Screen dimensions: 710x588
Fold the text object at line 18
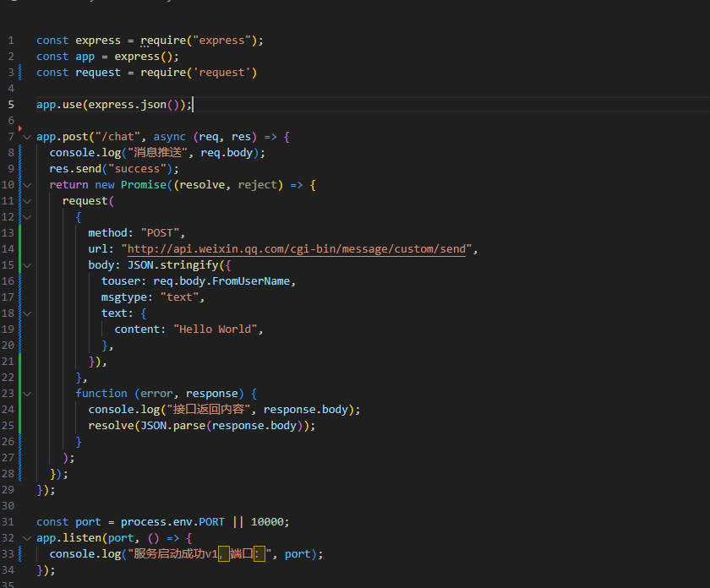click(x=27, y=313)
